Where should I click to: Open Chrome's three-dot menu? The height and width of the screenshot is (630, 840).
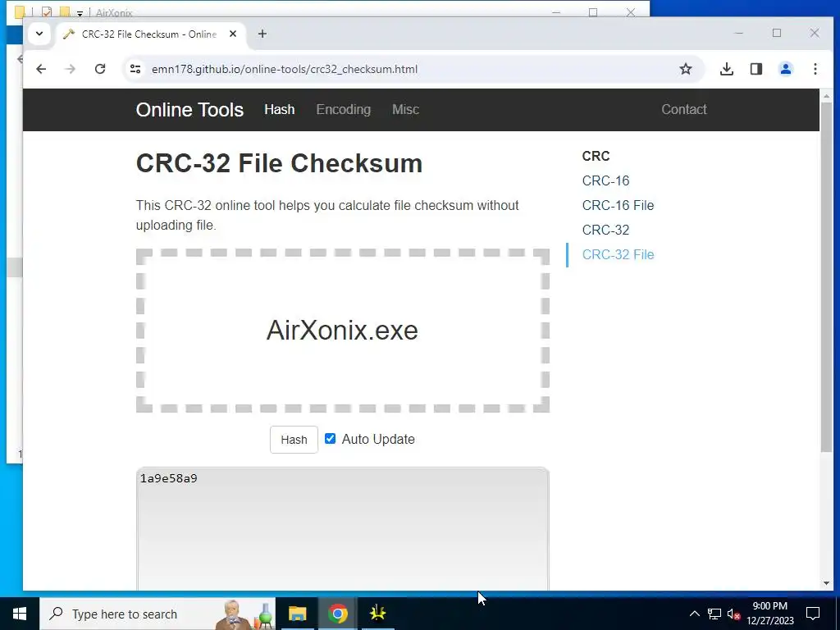(x=815, y=69)
